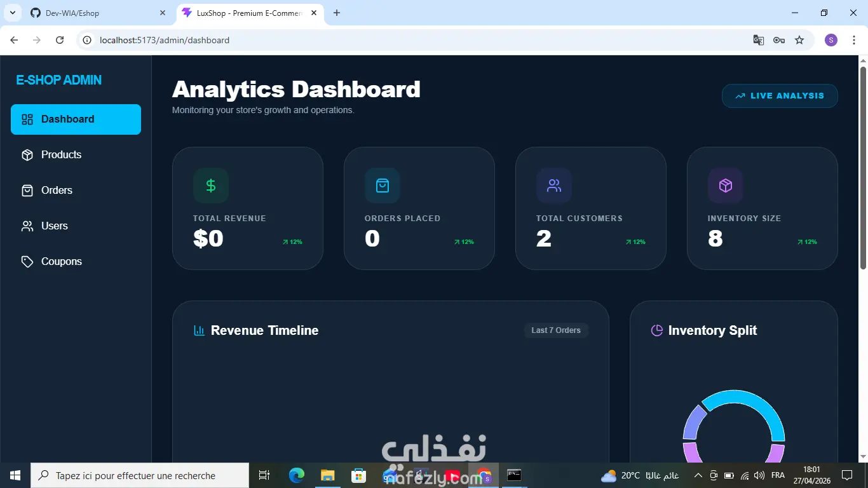The width and height of the screenshot is (868, 488).
Task: Click the bar chart icon beside Revenue Timeline
Action: [200, 330]
